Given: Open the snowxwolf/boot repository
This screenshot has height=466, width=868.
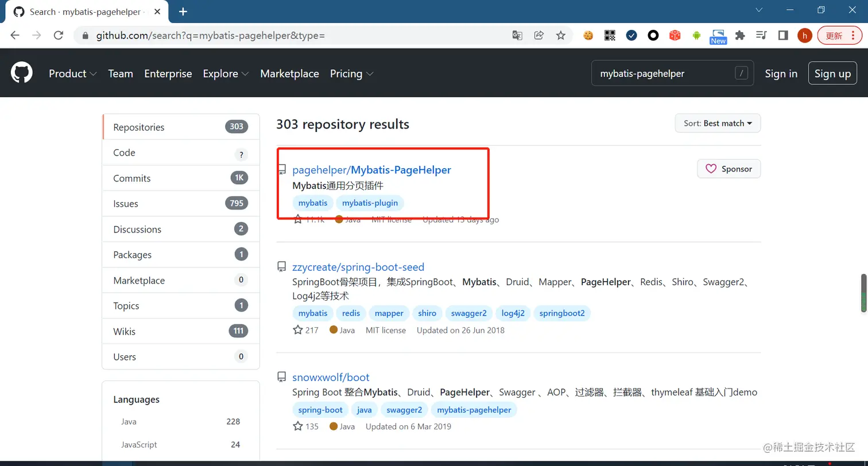Looking at the screenshot, I should 331,377.
